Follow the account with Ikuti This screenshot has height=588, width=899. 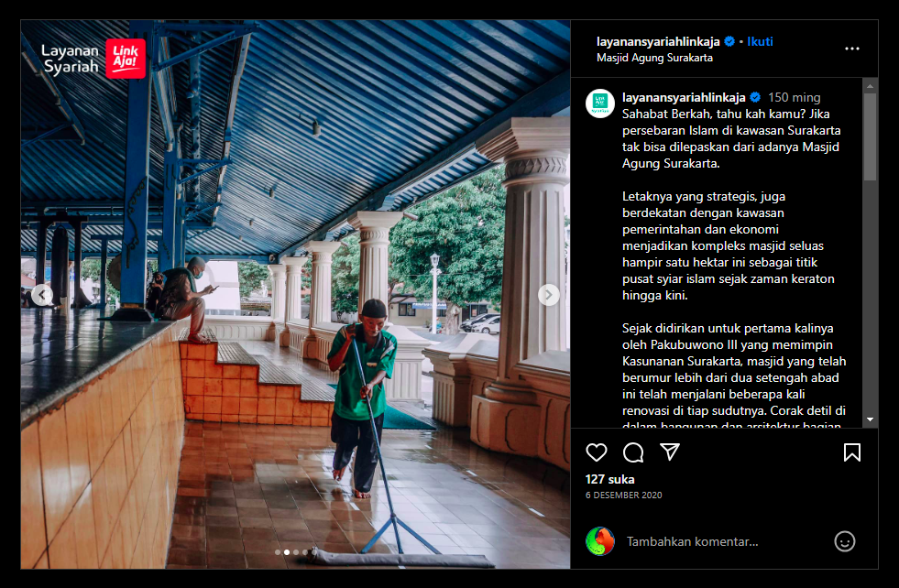[x=760, y=41]
